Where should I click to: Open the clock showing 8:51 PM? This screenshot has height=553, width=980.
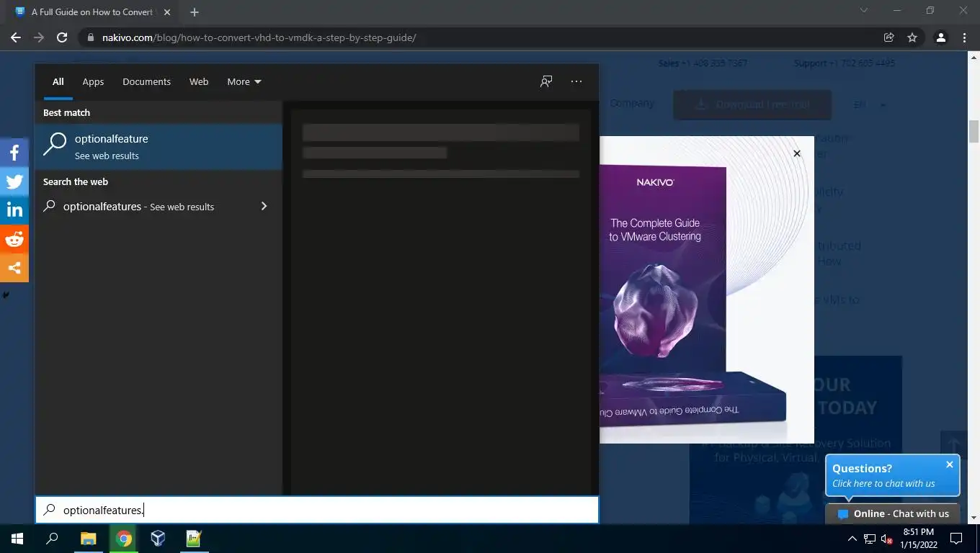[918, 539]
